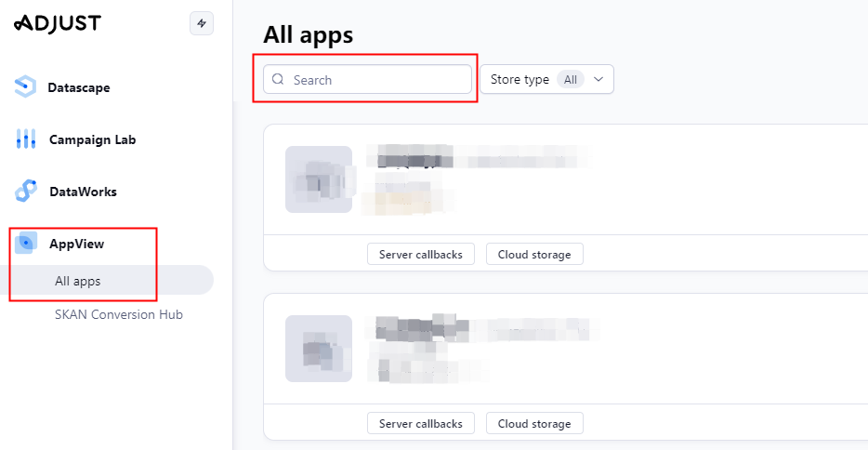Click the DataWorks sidebar icon
This screenshot has height=450, width=868.
point(26,192)
